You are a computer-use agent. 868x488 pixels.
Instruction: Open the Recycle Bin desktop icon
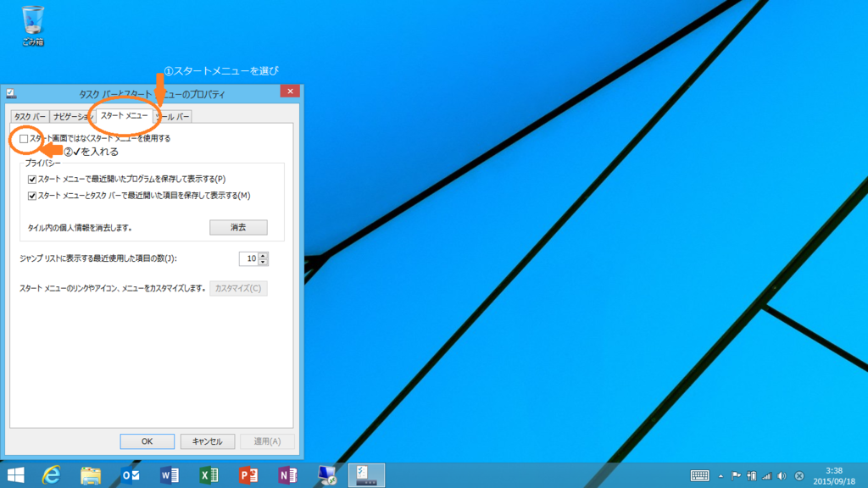coord(33,26)
